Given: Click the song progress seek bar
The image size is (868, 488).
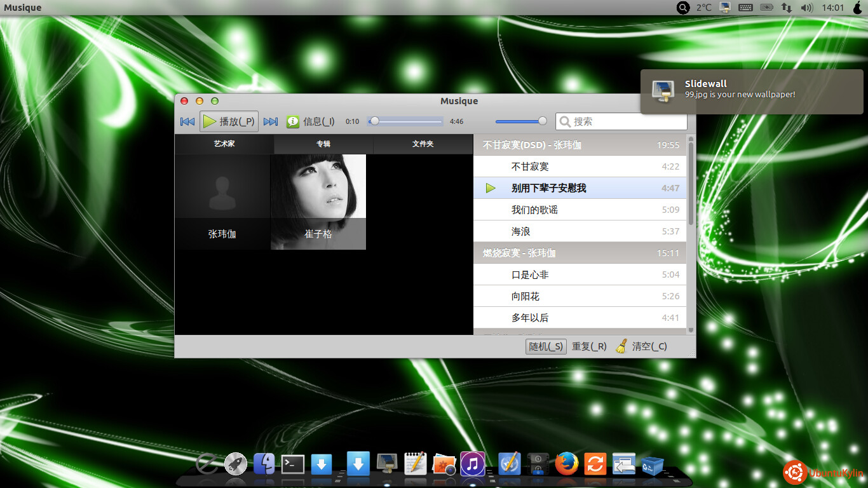Looking at the screenshot, I should (x=405, y=121).
